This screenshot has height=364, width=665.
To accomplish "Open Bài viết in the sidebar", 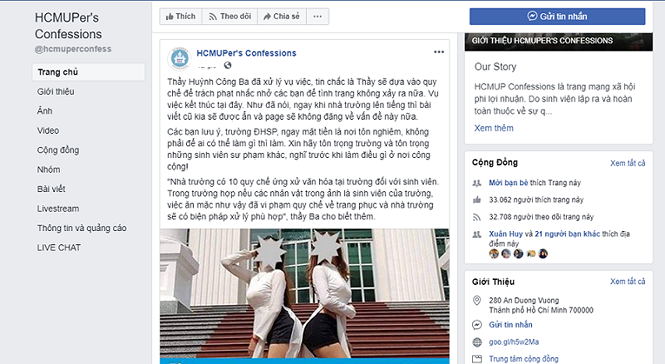I will point(51,189).
